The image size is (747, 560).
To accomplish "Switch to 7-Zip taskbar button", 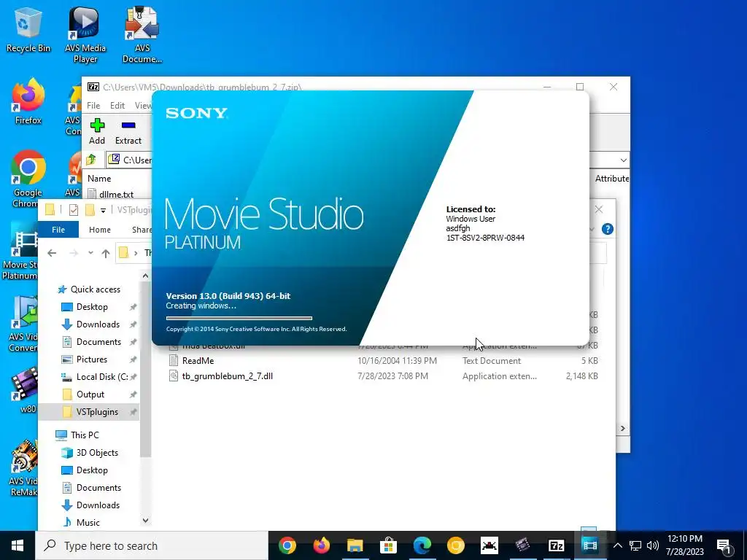I will pos(556,545).
